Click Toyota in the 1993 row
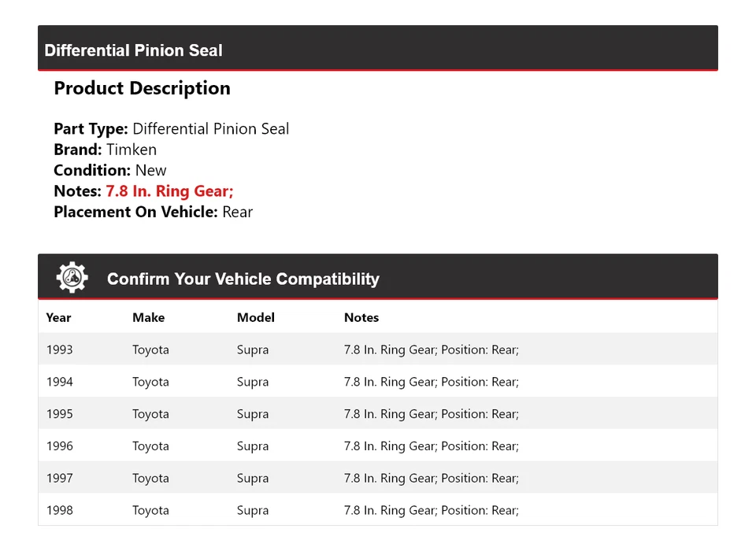Viewport: 756px width, 551px height. [150, 349]
